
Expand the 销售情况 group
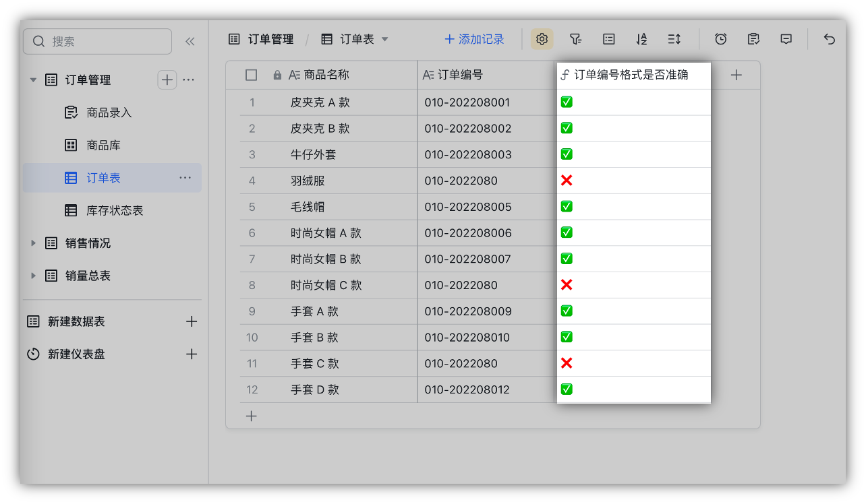click(33, 243)
